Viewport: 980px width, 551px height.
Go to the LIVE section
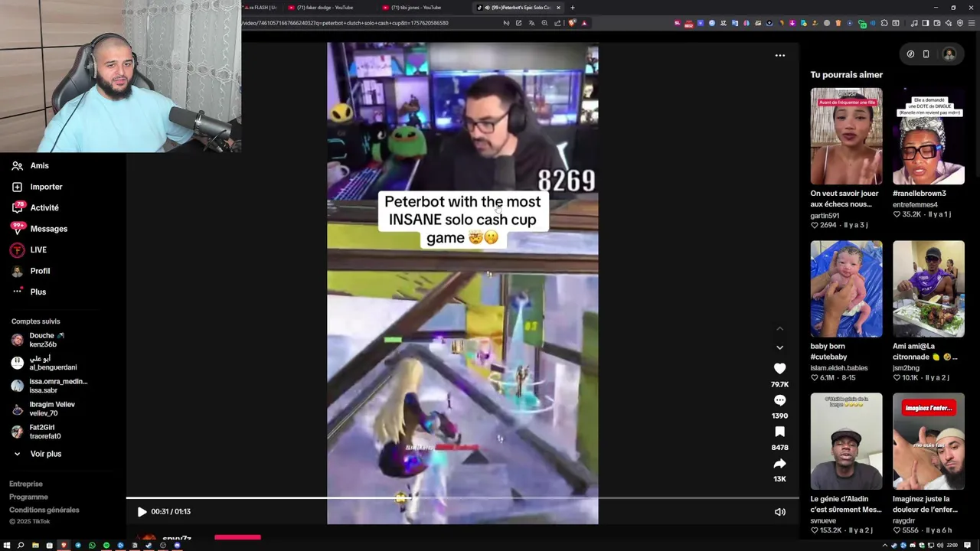click(29, 249)
